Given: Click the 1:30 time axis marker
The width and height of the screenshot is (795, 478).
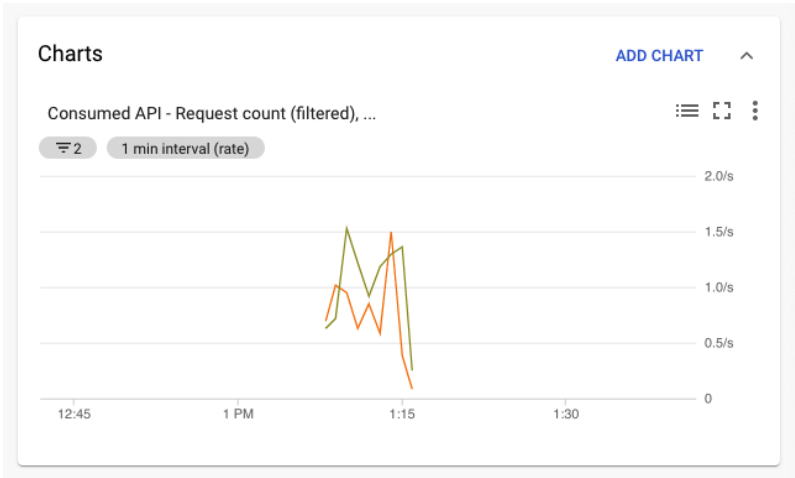Looking at the screenshot, I should [566, 414].
